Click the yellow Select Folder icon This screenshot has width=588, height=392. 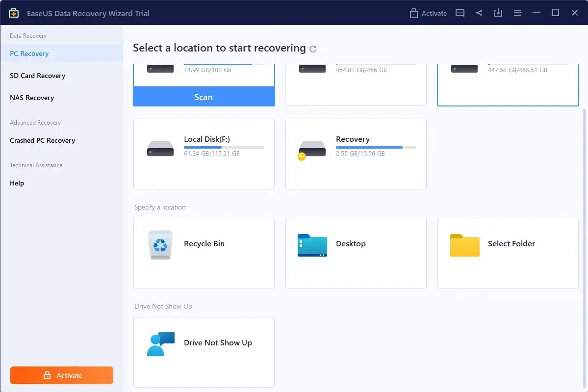click(464, 245)
